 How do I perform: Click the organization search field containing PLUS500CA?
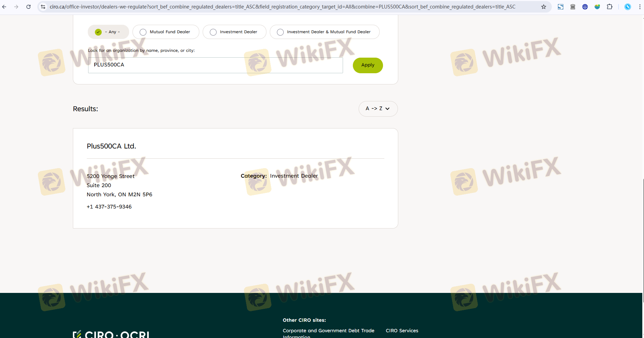[x=216, y=65]
